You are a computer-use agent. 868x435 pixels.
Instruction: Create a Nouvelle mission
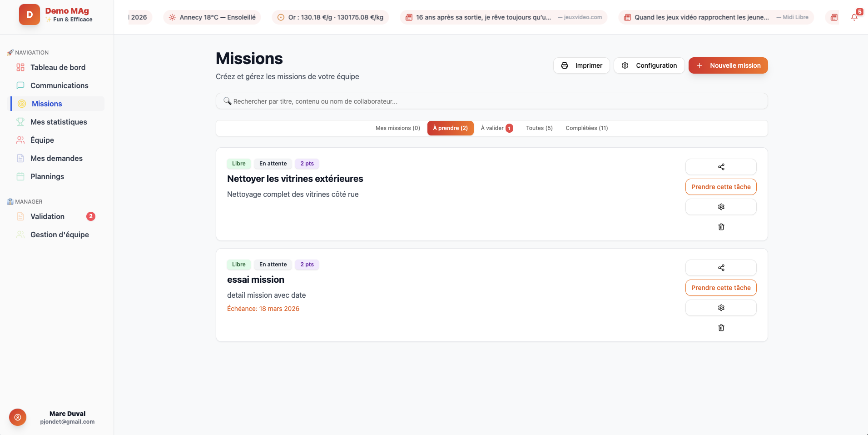(728, 65)
